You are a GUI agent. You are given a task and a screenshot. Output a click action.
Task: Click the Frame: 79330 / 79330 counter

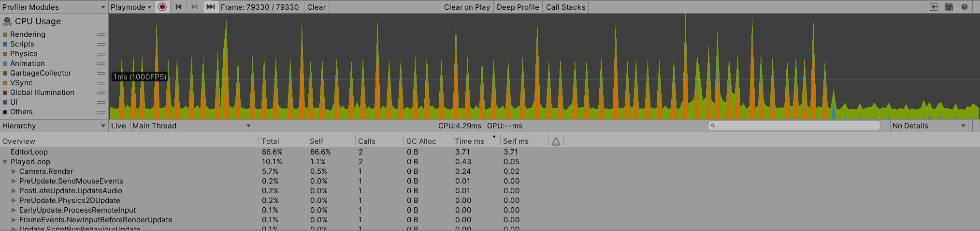(x=260, y=7)
